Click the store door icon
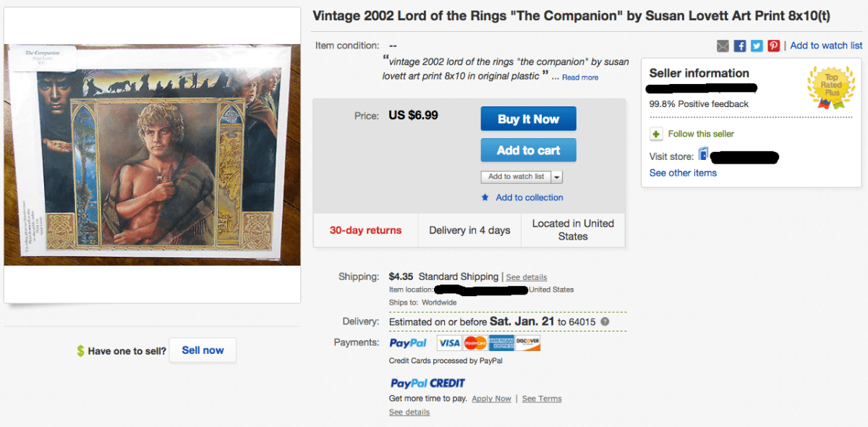This screenshot has height=427, width=868. click(702, 155)
